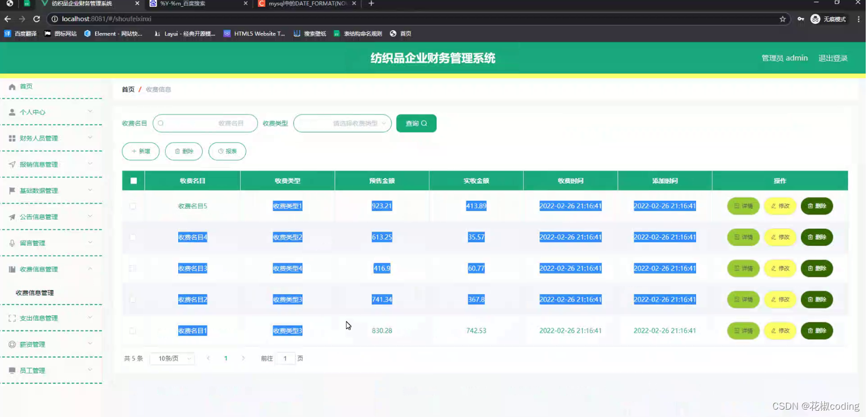This screenshot has height=417, width=868.
Task: Open the 10条/页 page size dropdown
Action: (172, 358)
